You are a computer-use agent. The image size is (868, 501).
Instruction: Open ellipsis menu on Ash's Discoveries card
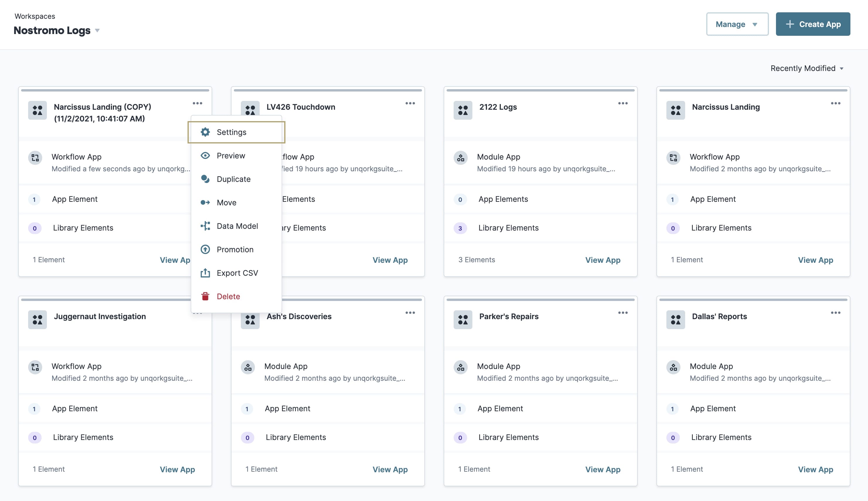[410, 312]
